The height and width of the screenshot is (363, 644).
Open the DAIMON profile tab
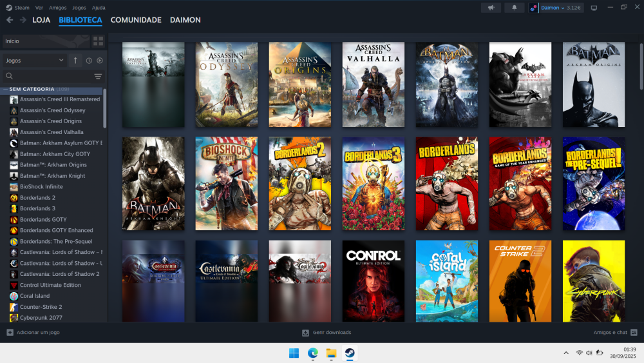pyautogui.click(x=185, y=20)
